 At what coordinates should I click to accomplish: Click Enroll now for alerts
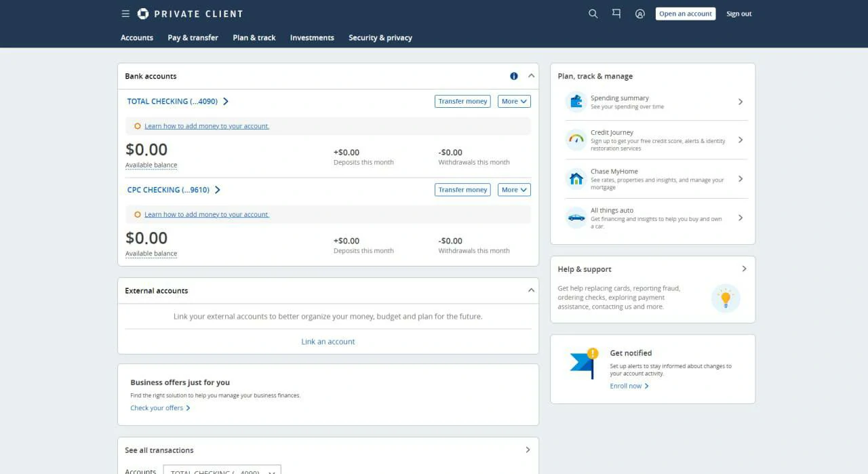(x=626, y=386)
